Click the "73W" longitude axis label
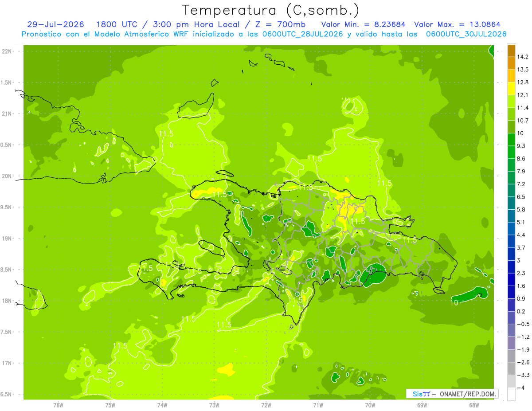The width and height of the screenshot is (532, 411). (214, 405)
